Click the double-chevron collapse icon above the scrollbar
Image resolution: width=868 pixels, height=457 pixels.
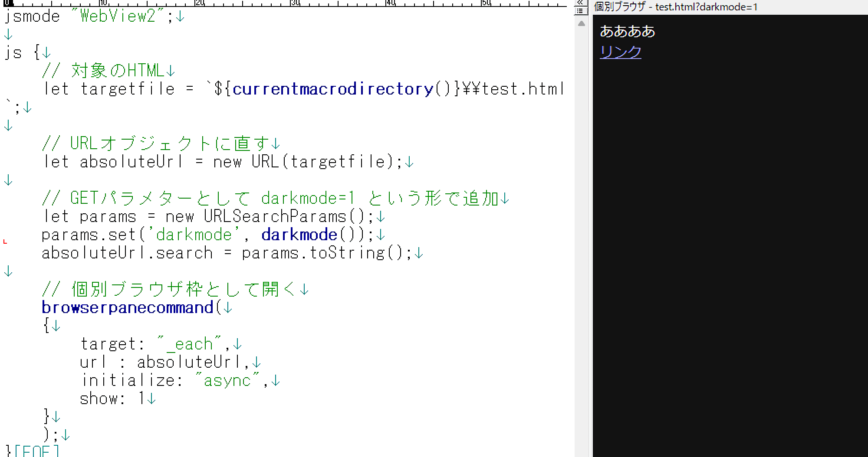580,2
